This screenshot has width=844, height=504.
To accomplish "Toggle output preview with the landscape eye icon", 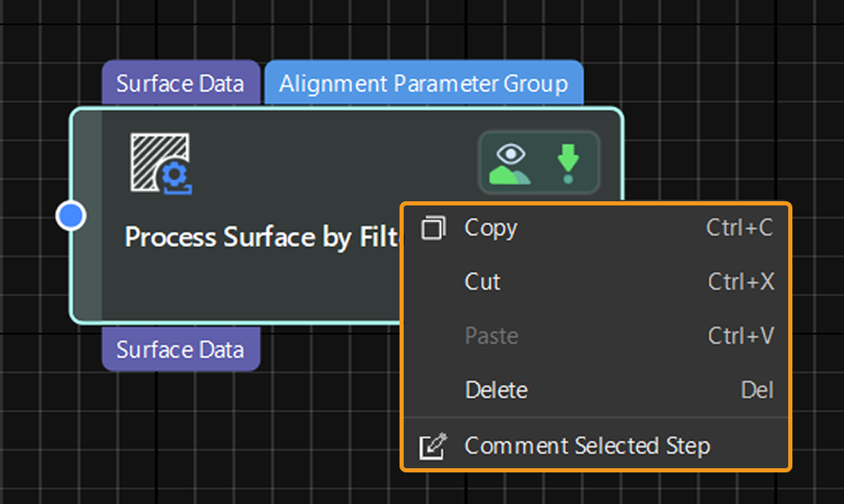I will (x=511, y=163).
